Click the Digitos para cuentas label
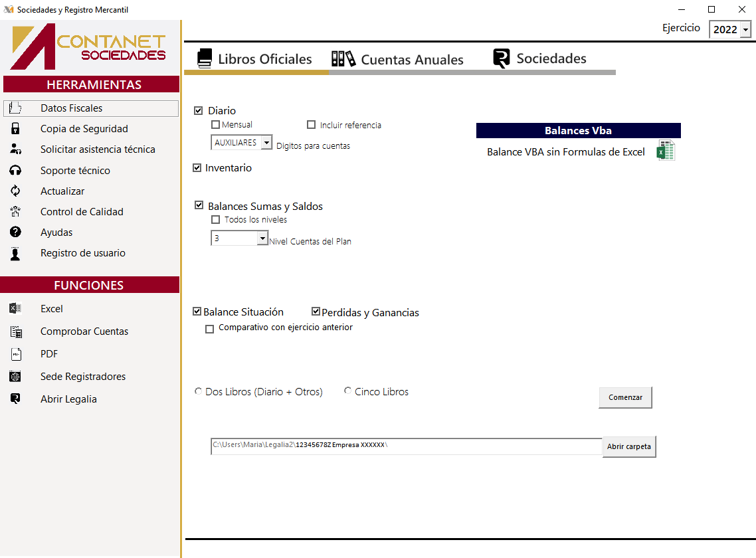 (313, 145)
